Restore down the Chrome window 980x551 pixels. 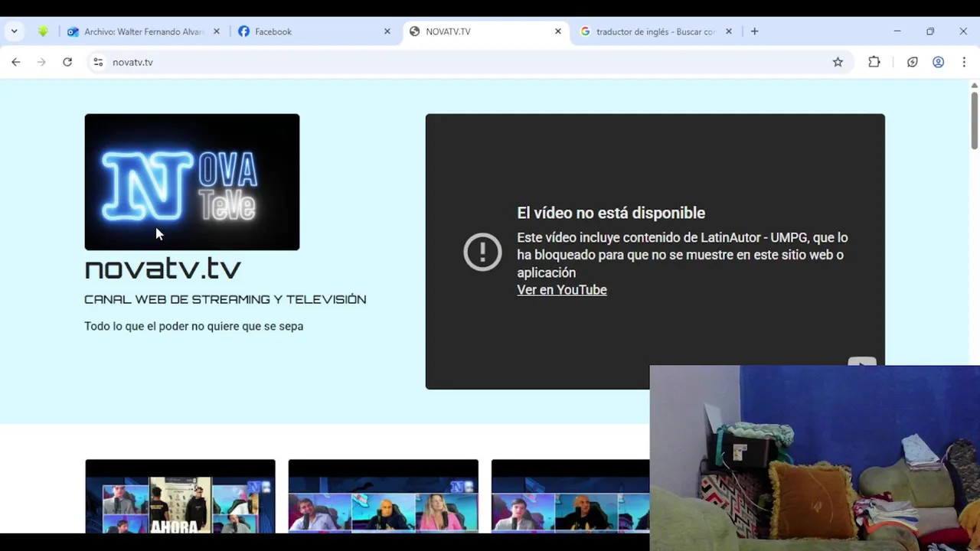tap(930, 31)
